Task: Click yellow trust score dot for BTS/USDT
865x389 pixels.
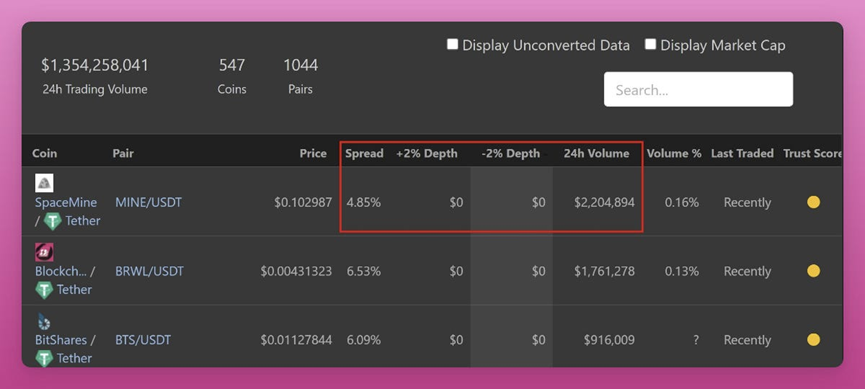Action: point(813,339)
